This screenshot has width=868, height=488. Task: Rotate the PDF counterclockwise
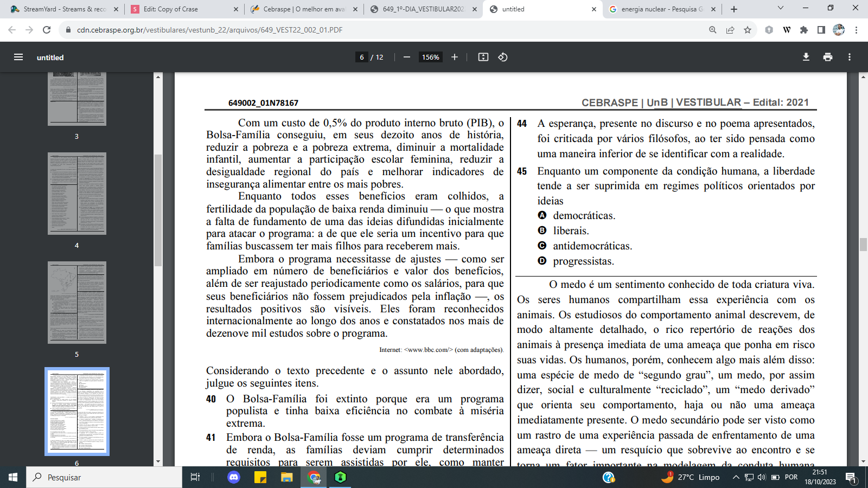(x=503, y=57)
